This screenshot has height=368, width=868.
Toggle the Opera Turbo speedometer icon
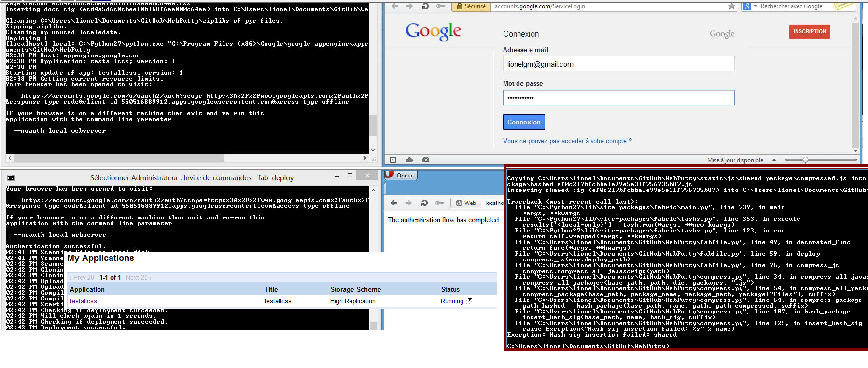pyautogui.click(x=426, y=160)
